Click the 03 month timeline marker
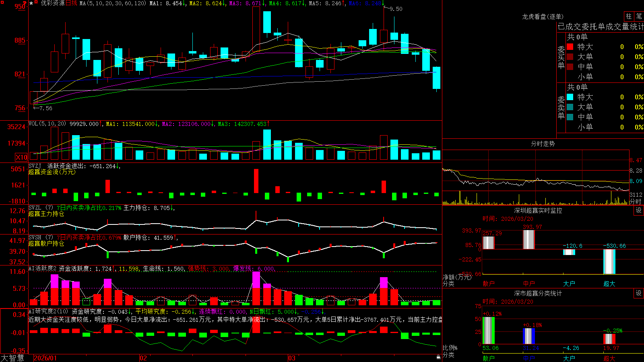 (292, 358)
